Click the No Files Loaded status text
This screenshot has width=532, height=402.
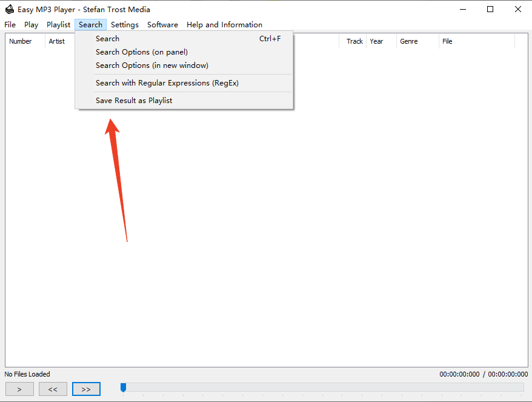[27, 374]
